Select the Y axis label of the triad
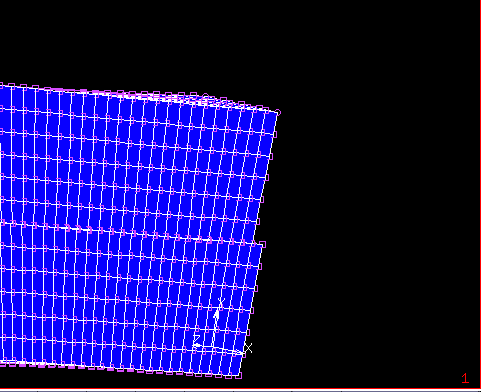Viewport: 482px width, 392px height. pos(221,303)
